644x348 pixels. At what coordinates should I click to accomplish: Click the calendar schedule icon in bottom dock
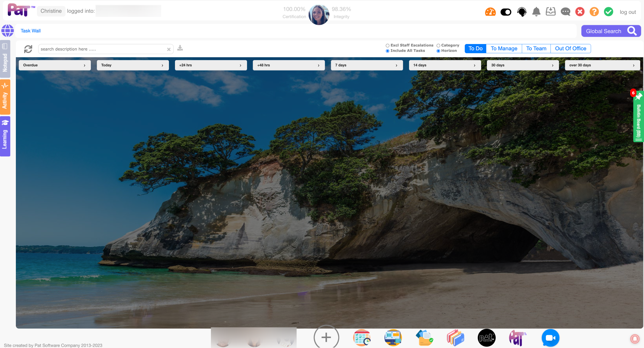pos(362,338)
